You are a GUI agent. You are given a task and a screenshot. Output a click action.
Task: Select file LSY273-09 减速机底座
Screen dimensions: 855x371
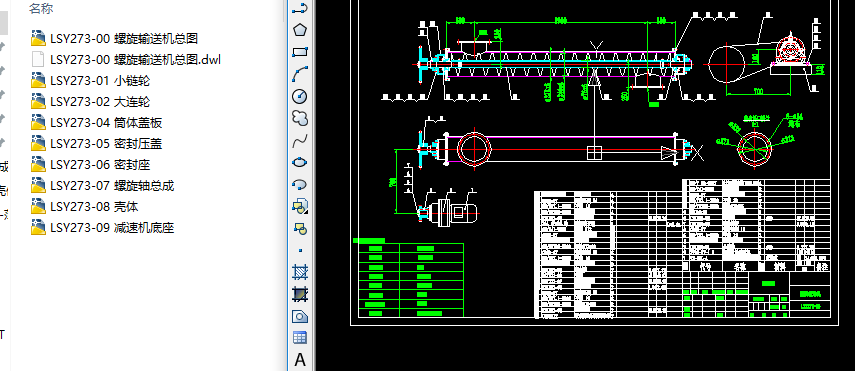click(103, 228)
